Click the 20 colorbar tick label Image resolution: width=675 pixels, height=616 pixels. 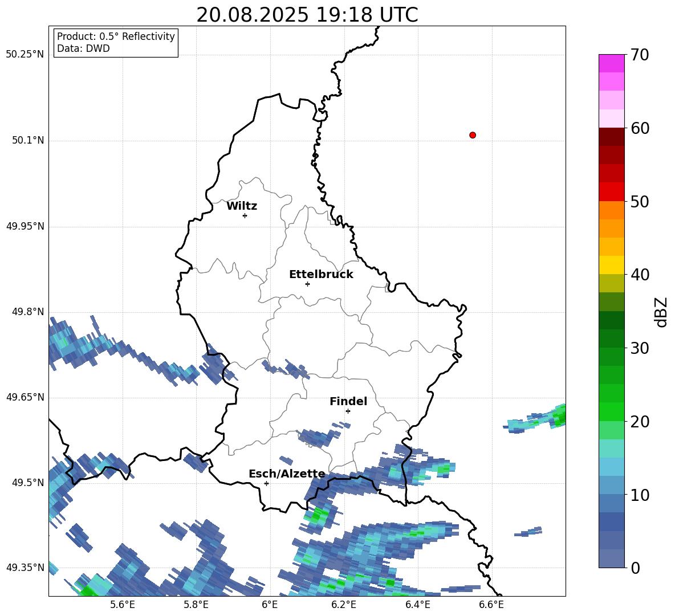[640, 422]
